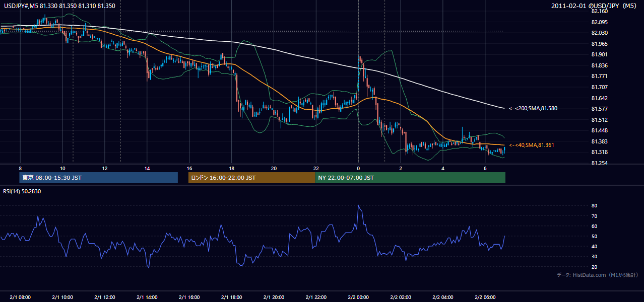Click the 2/2 00:00 date label
Image resolution: width=644 pixels, height=302 pixels.
[x=358, y=297]
